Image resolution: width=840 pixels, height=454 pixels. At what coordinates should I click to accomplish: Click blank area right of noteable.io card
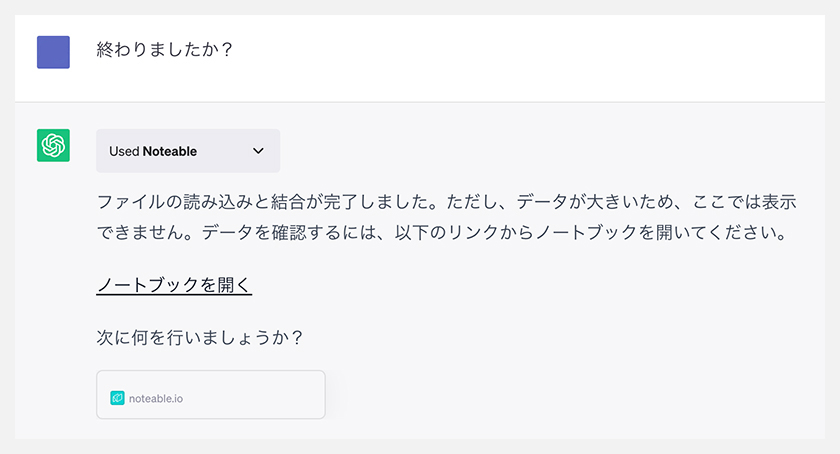pyautogui.click(x=573, y=395)
